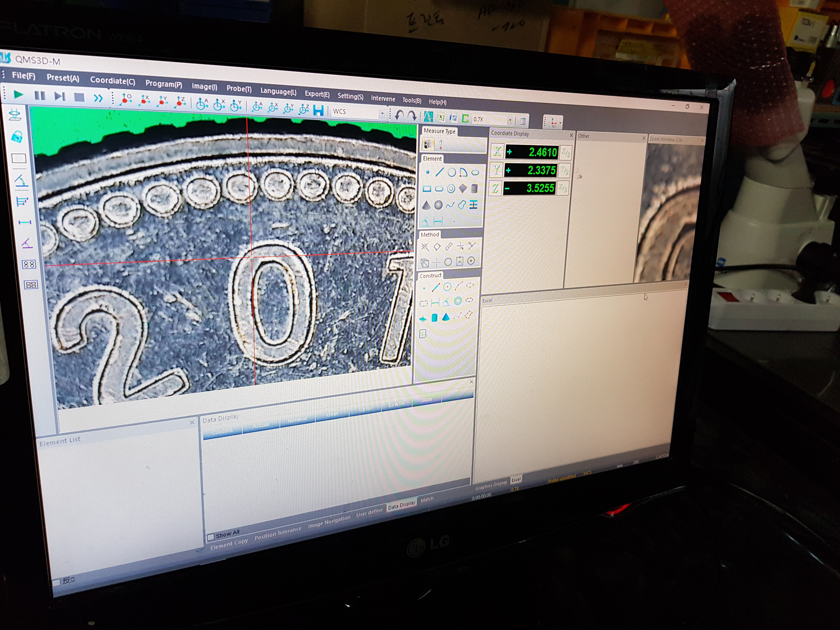This screenshot has height=630, width=840.
Task: Undo the last action
Action: click(x=399, y=115)
